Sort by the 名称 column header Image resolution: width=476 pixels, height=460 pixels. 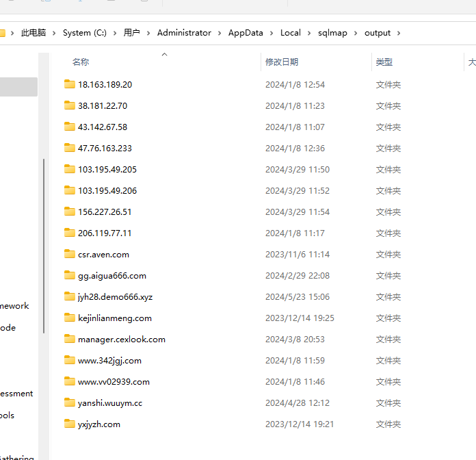81,62
